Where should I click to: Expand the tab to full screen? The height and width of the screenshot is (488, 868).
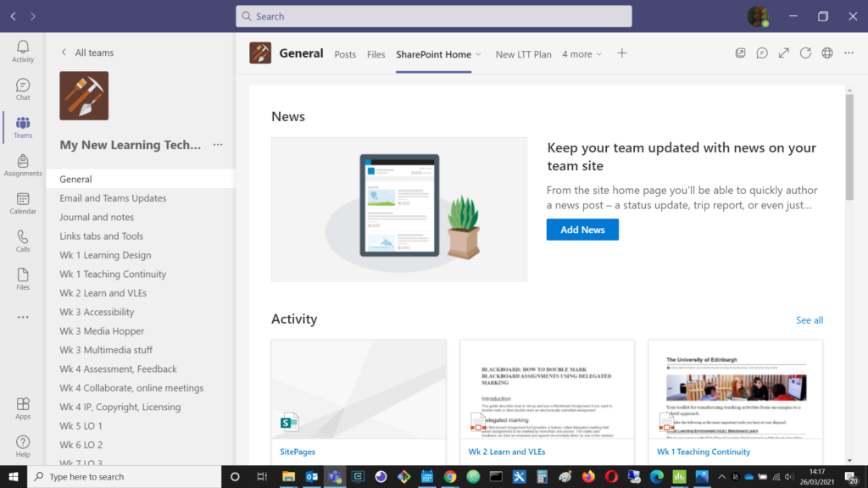783,53
